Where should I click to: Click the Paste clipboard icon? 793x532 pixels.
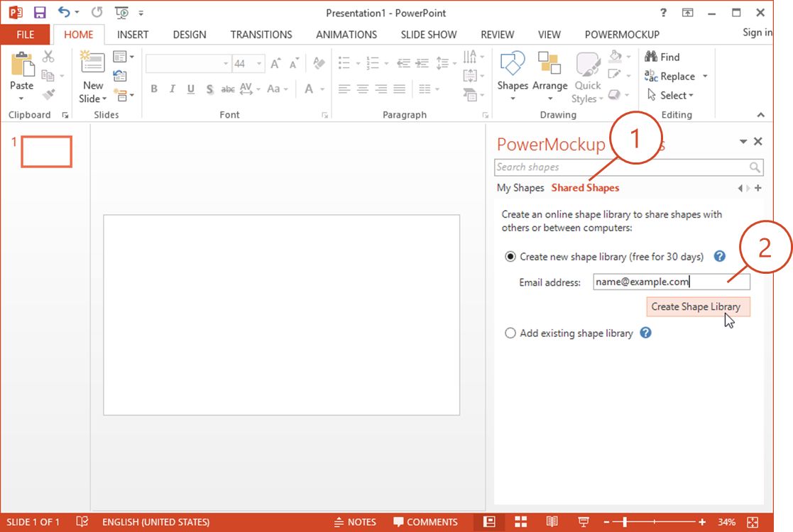(22, 65)
